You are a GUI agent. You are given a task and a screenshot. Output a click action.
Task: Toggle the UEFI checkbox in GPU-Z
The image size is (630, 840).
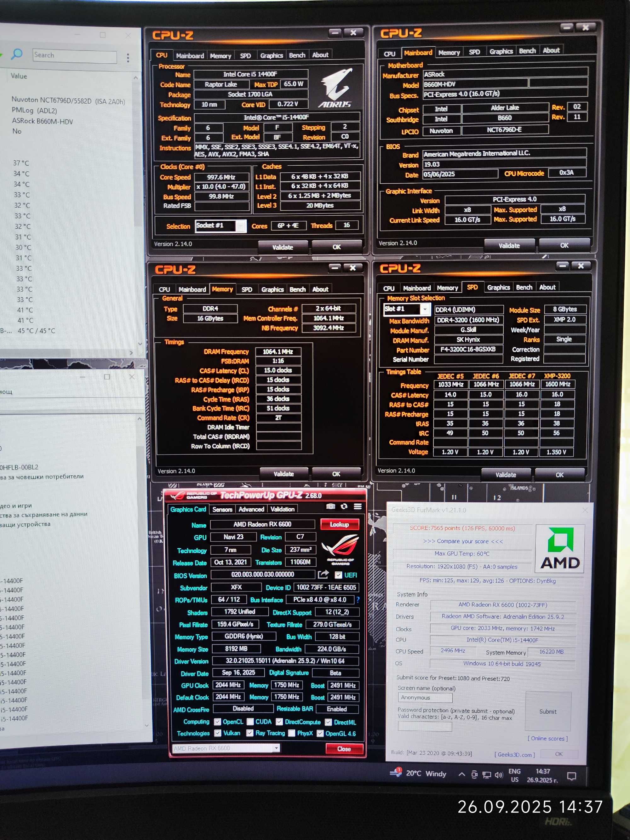[338, 575]
